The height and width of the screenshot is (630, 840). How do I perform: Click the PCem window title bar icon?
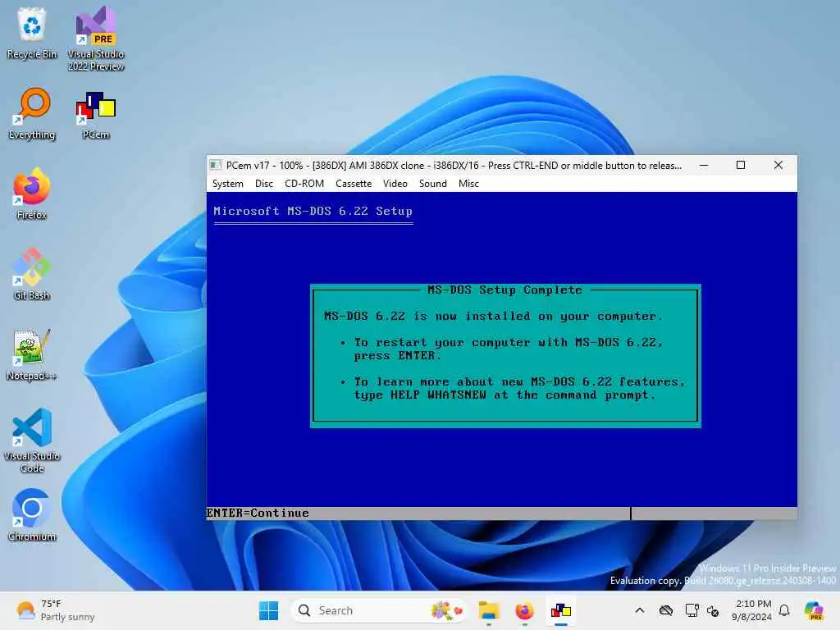click(x=216, y=165)
